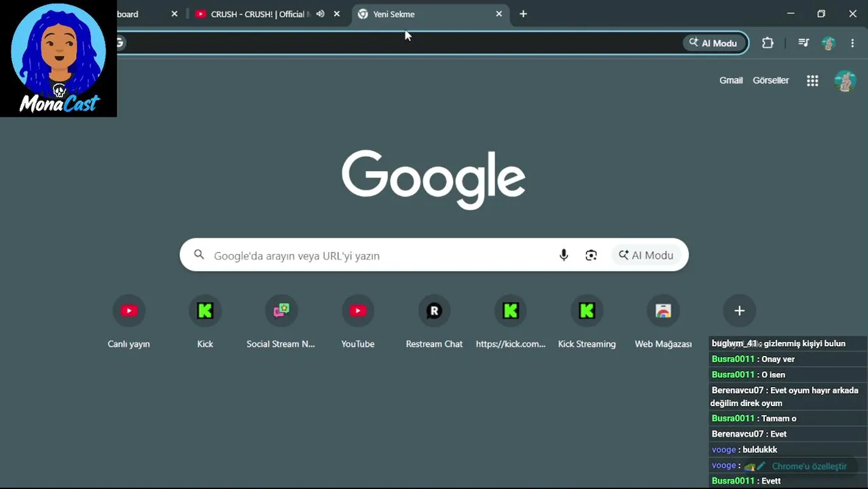This screenshot has height=489, width=868.
Task: Open the media controls toolbar icon
Action: [803, 43]
